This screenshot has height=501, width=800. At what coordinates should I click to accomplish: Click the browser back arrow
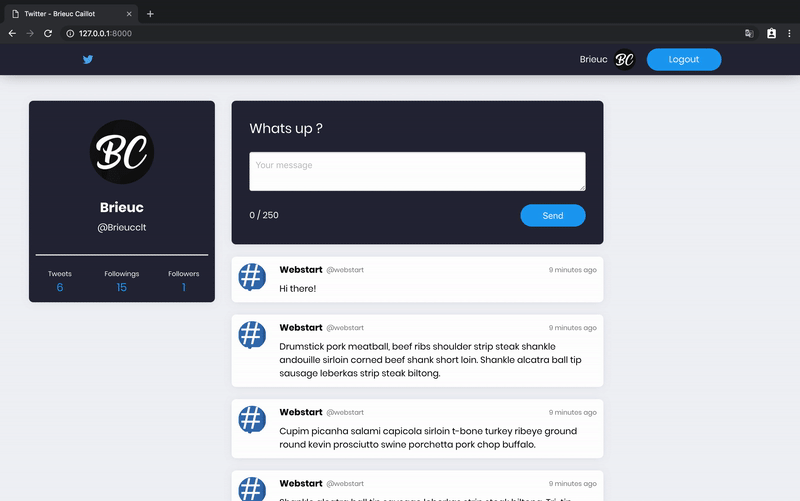12,33
